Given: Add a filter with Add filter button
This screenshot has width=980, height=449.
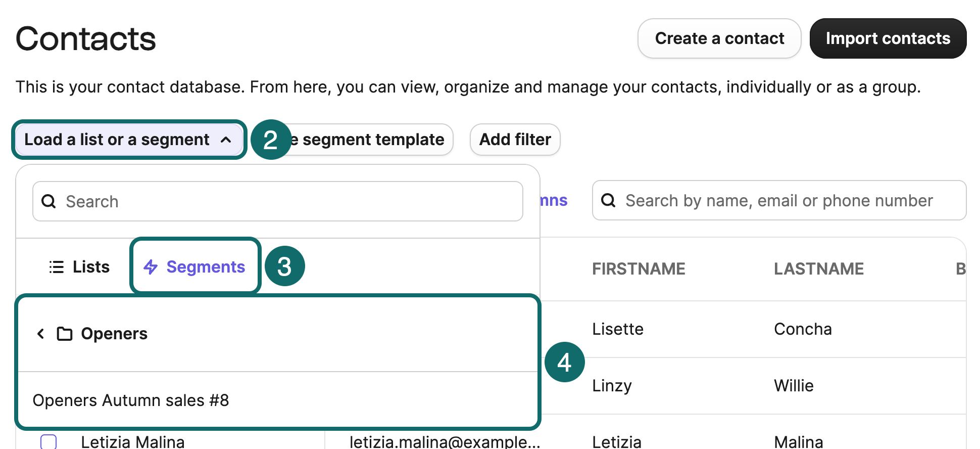Looking at the screenshot, I should (x=515, y=140).
